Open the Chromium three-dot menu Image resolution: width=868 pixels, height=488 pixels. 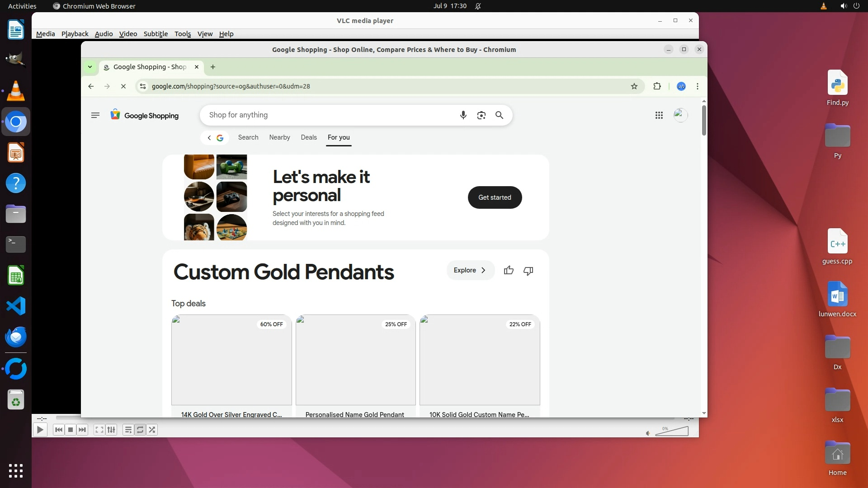698,86
